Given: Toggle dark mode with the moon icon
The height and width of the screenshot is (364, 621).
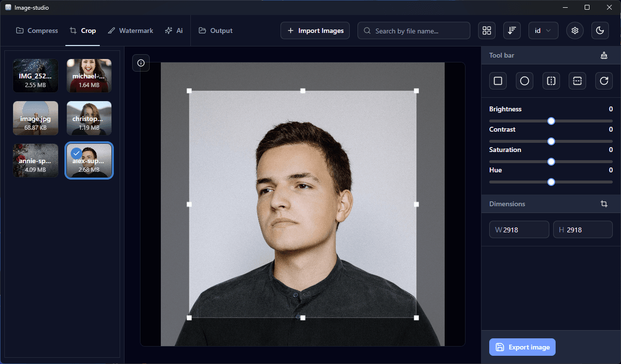Looking at the screenshot, I should (x=600, y=30).
